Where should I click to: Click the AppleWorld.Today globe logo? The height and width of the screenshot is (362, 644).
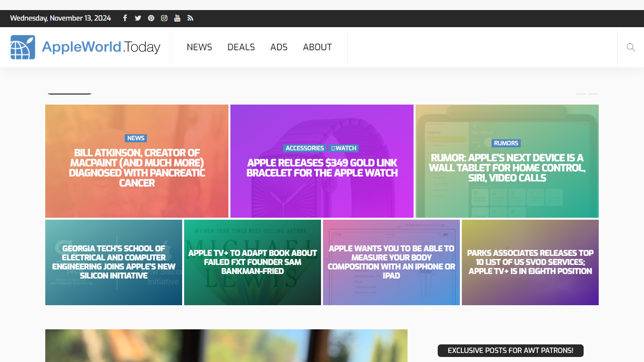[23, 47]
